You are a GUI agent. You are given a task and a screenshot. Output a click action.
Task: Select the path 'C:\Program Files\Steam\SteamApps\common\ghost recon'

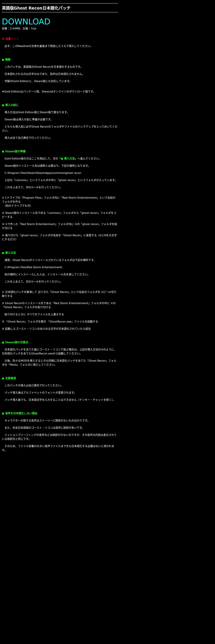[x=43, y=173]
